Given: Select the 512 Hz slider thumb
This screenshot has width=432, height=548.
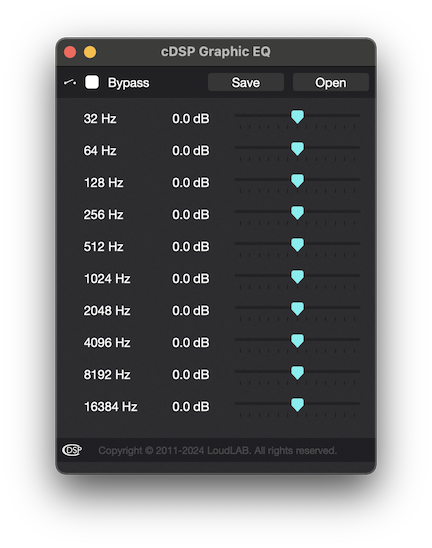Looking at the screenshot, I should click(x=297, y=245).
